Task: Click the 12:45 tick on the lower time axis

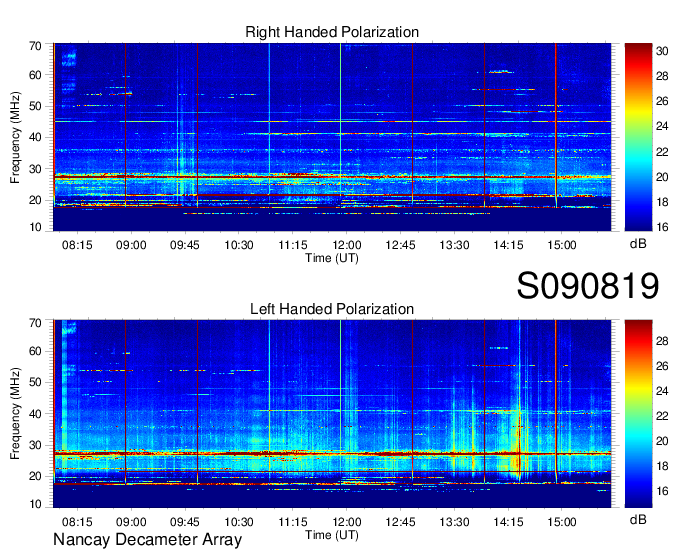Action: click(400, 522)
